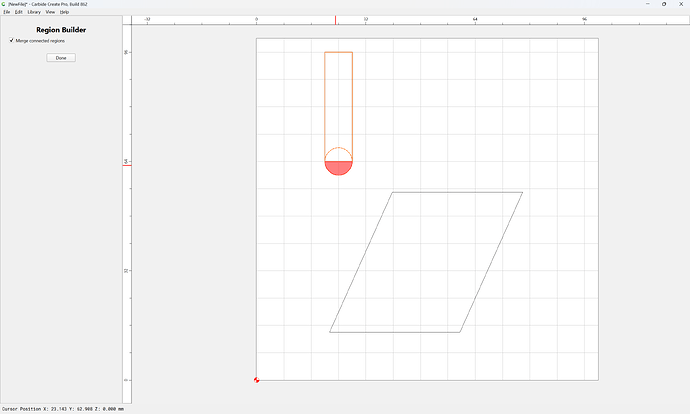Click the Carbide Create app icon in title bar

(x=4, y=4)
